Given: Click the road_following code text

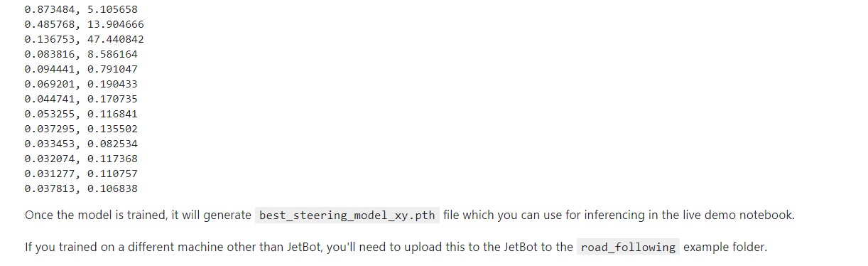Looking at the screenshot, I should (628, 248).
